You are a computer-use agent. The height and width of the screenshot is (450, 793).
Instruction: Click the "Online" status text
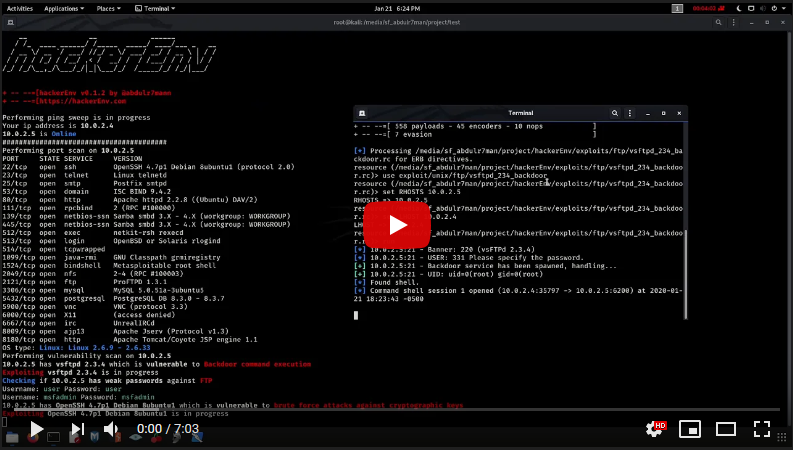pyautogui.click(x=64, y=134)
